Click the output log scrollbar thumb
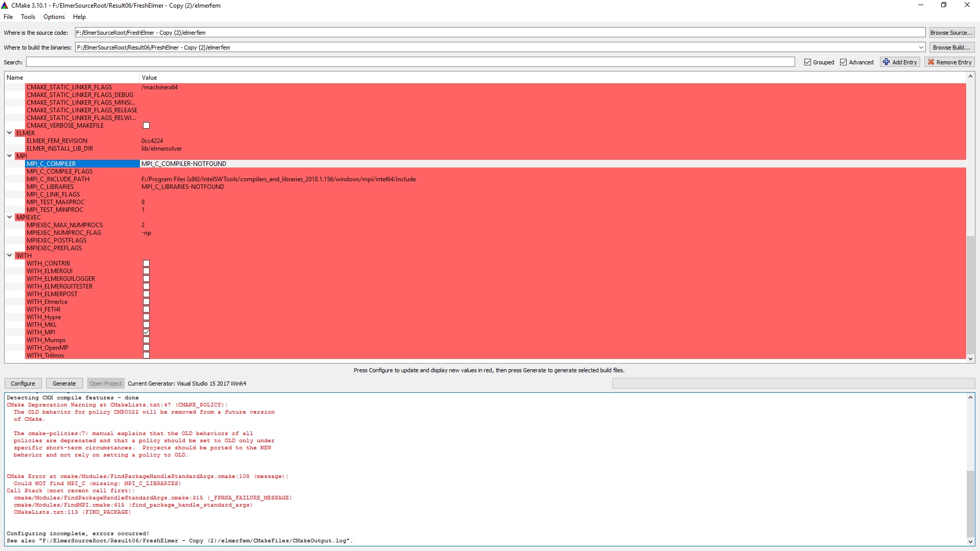Screen dimensions: 980x551 tap(970, 503)
